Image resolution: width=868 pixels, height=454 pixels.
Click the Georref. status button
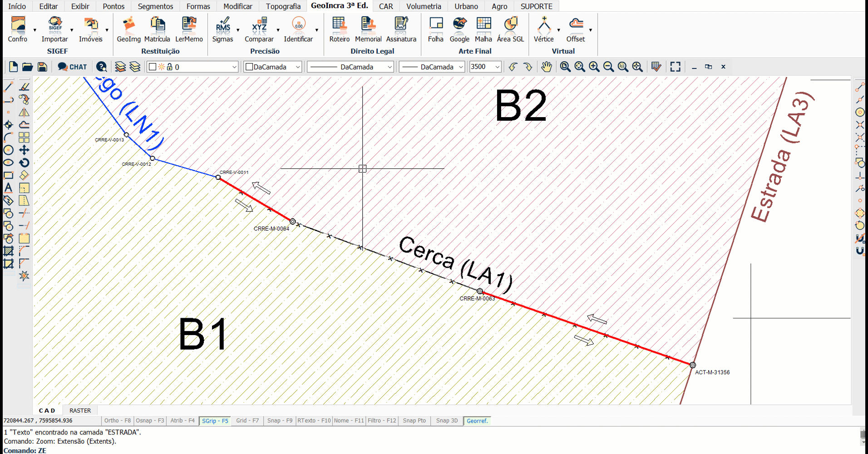[477, 421]
